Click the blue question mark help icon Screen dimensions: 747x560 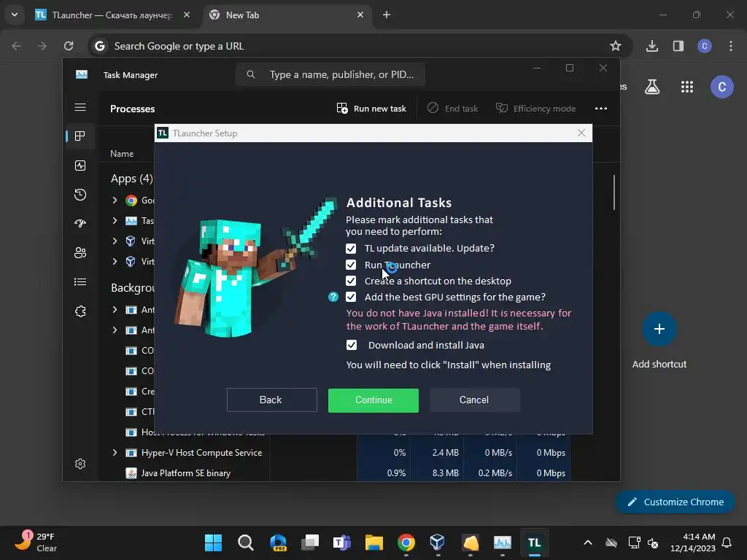coord(333,297)
